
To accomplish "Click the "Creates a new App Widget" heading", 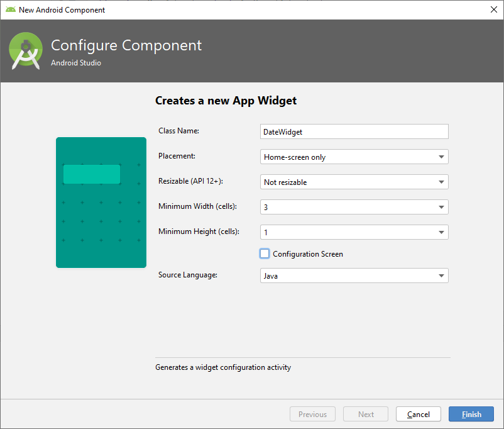I will [226, 101].
